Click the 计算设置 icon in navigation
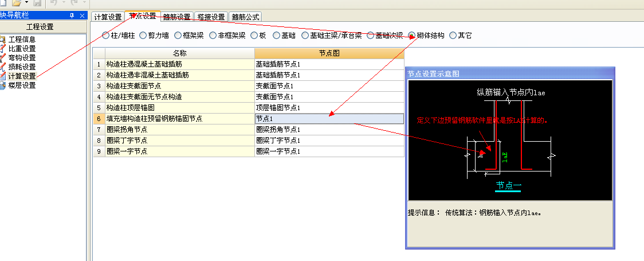The height and width of the screenshot is (261, 644). tap(2, 76)
